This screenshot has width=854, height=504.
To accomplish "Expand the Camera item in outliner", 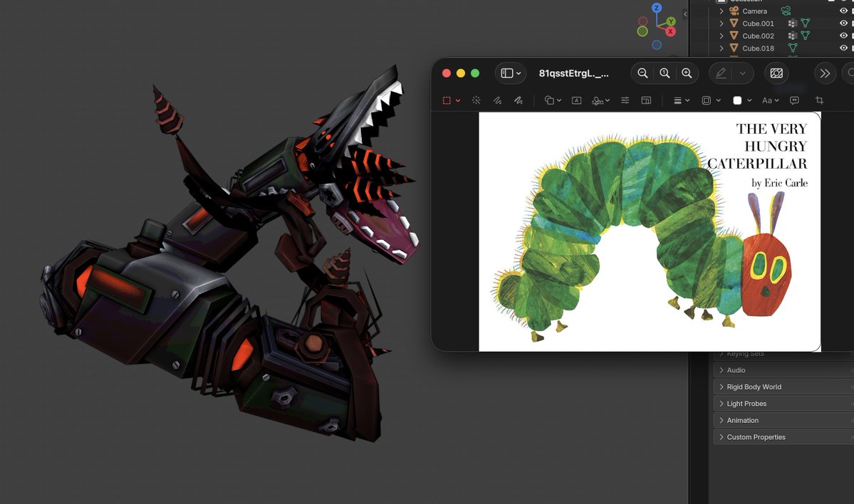I will 722,11.
